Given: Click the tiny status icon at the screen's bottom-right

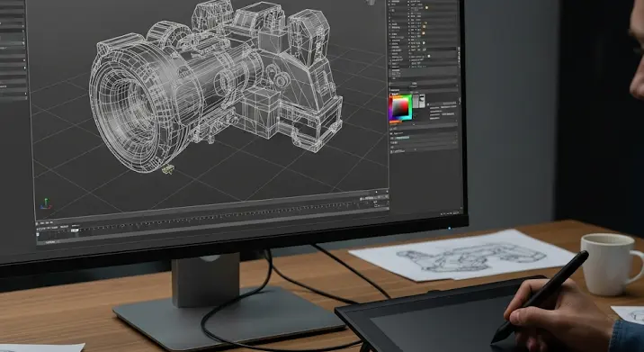Looking at the screenshot, I should click(455, 213).
